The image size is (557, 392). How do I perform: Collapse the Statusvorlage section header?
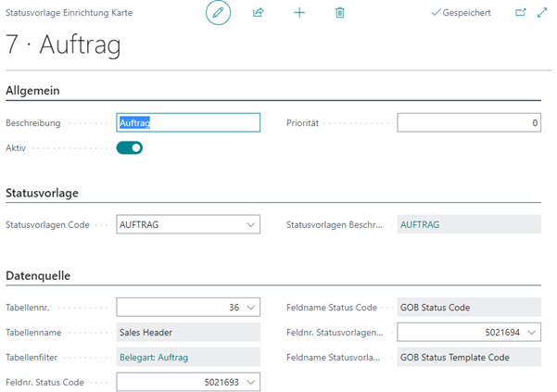[42, 193]
